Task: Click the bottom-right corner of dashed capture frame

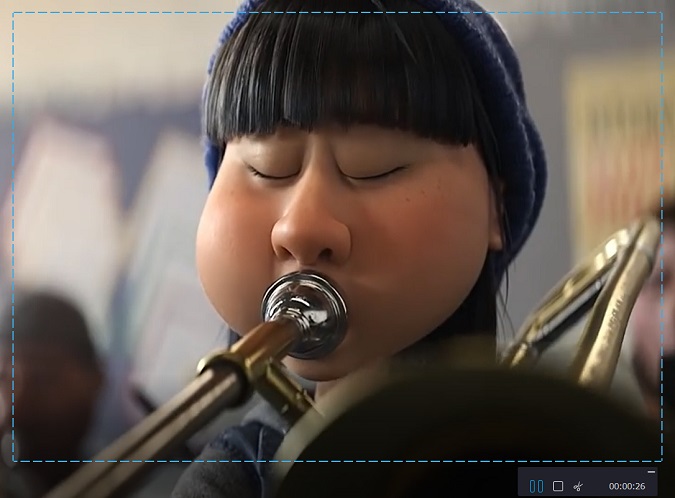Action: click(661, 461)
